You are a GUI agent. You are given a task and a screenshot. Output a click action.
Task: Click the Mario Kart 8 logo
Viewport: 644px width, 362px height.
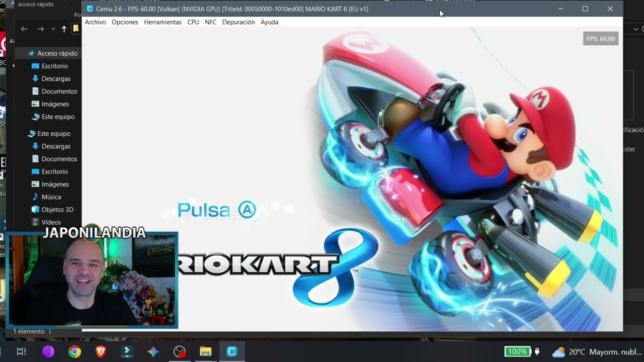278,266
